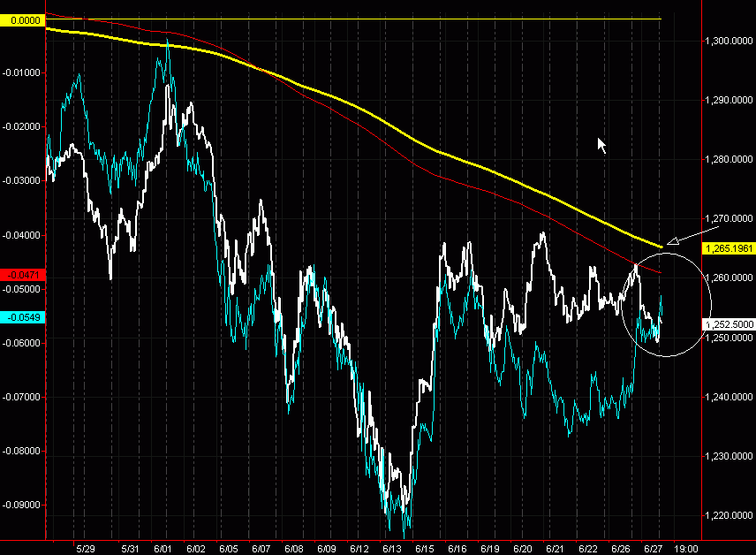This screenshot has height=555, width=756.
Task: Click the -0.03000 left-axis tick label
Action: point(21,180)
